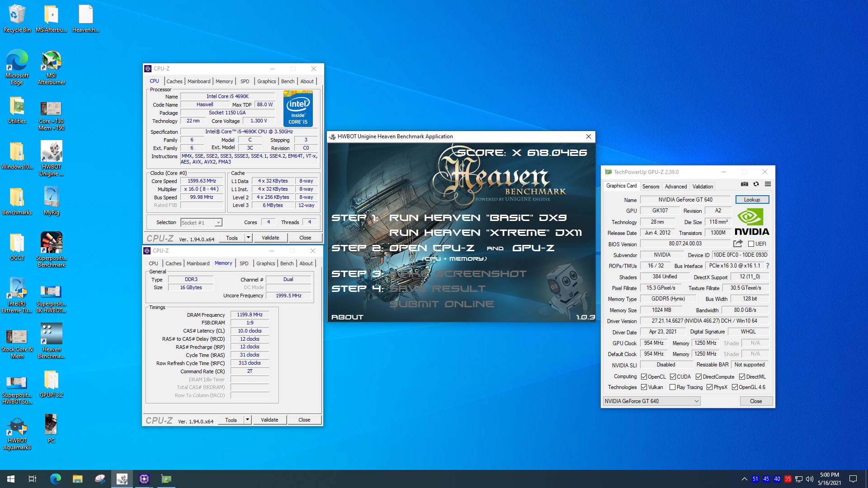Open the SPD tab in lower CPU-Z
This screenshot has height=488, width=868.
point(244,263)
